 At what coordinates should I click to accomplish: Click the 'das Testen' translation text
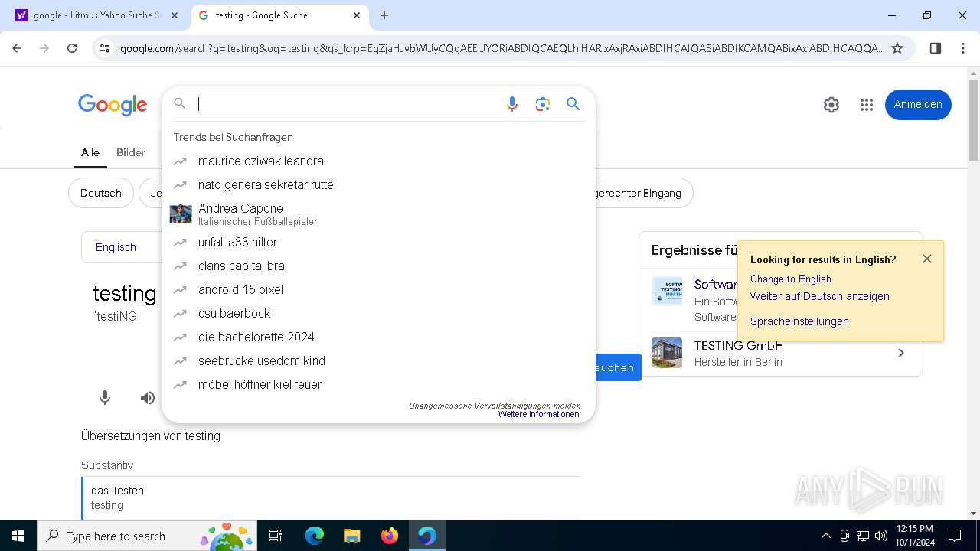[117, 491]
